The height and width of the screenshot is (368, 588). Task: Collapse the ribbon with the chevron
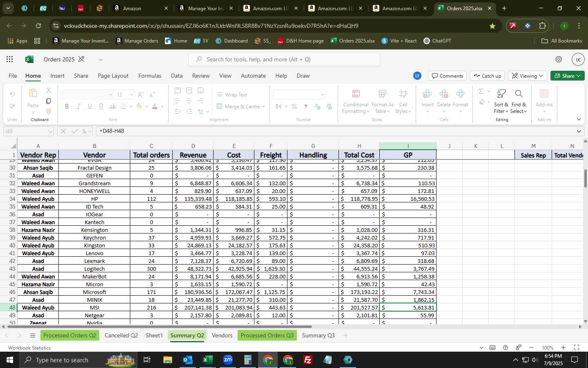(x=579, y=119)
